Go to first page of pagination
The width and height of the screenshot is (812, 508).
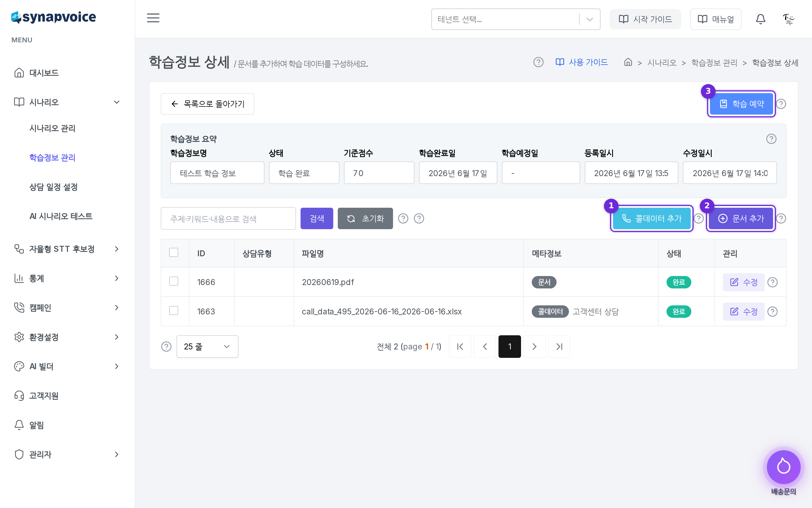460,346
